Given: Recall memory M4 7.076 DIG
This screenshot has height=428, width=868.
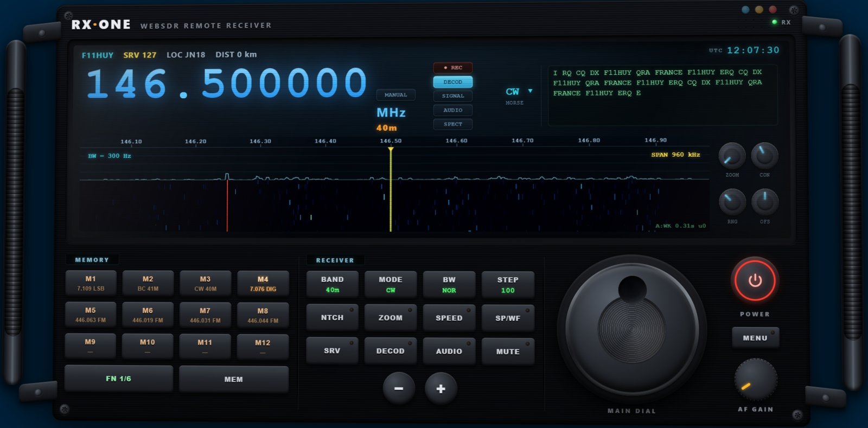Looking at the screenshot, I should [263, 283].
